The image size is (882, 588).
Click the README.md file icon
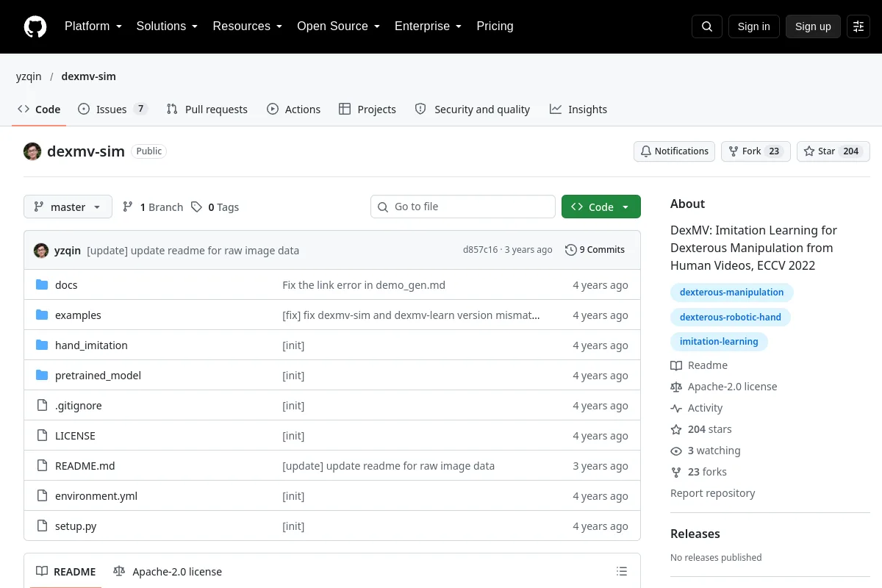click(x=42, y=466)
